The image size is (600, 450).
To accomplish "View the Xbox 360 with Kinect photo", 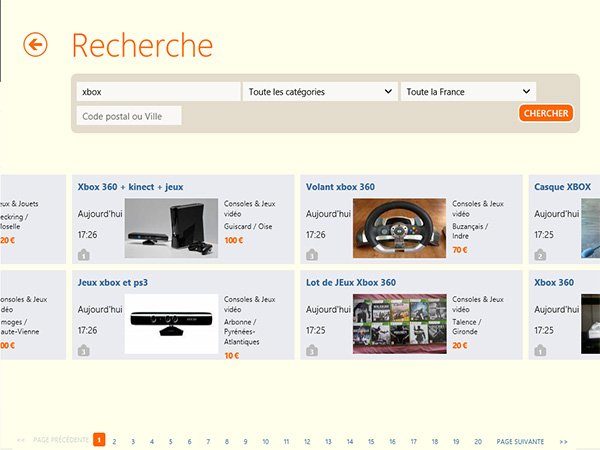I will pyautogui.click(x=171, y=228).
